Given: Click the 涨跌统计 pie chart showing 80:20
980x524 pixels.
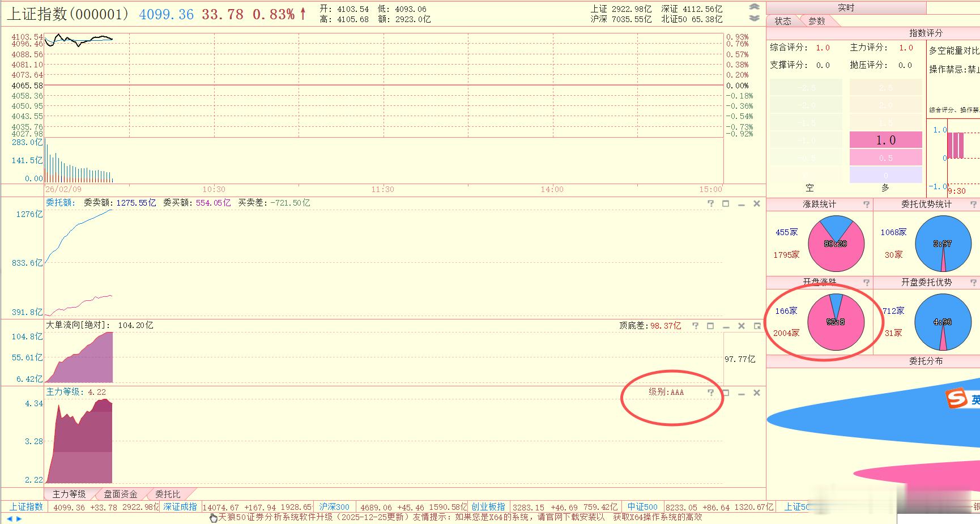Looking at the screenshot, I should click(x=836, y=244).
